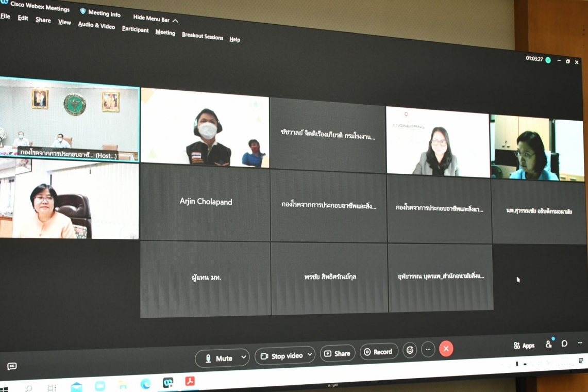Select the masked man with headphones video
Screen dimensions: 588x392
pos(205,128)
